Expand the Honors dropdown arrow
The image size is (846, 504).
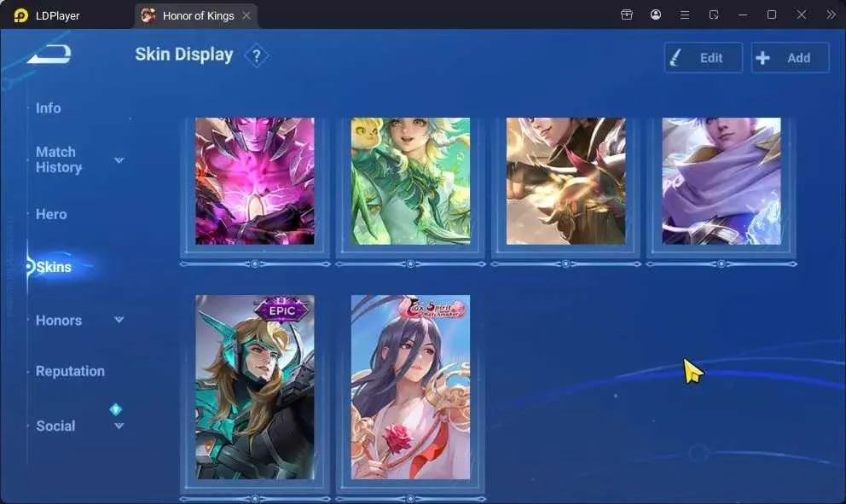119,320
